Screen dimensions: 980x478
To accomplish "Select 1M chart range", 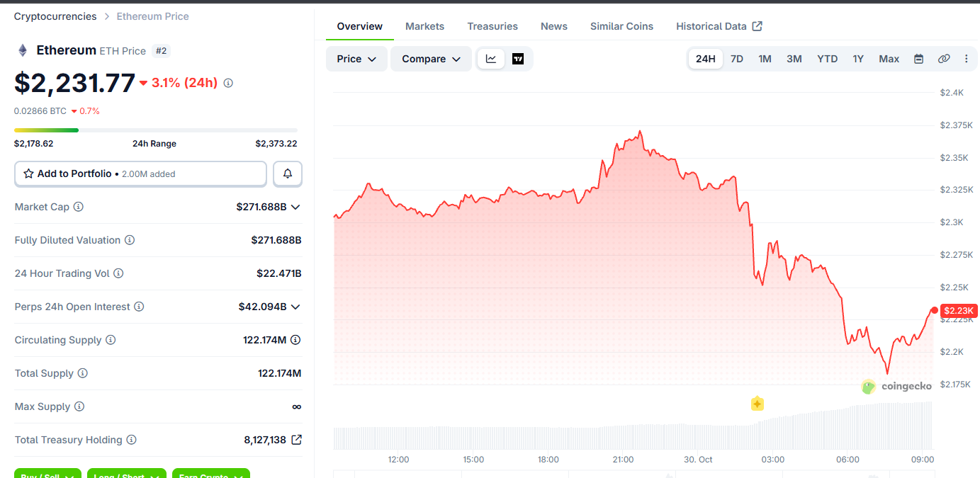I will click(765, 59).
